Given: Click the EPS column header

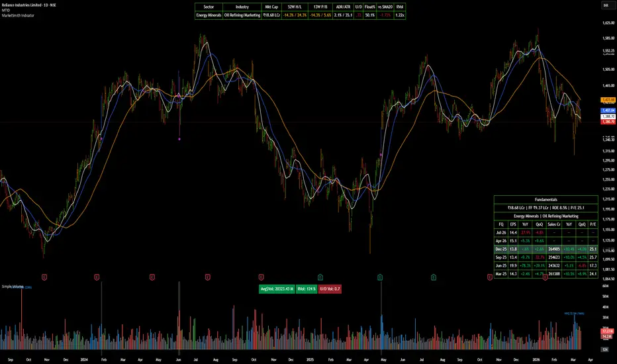Looking at the screenshot, I should tap(513, 224).
